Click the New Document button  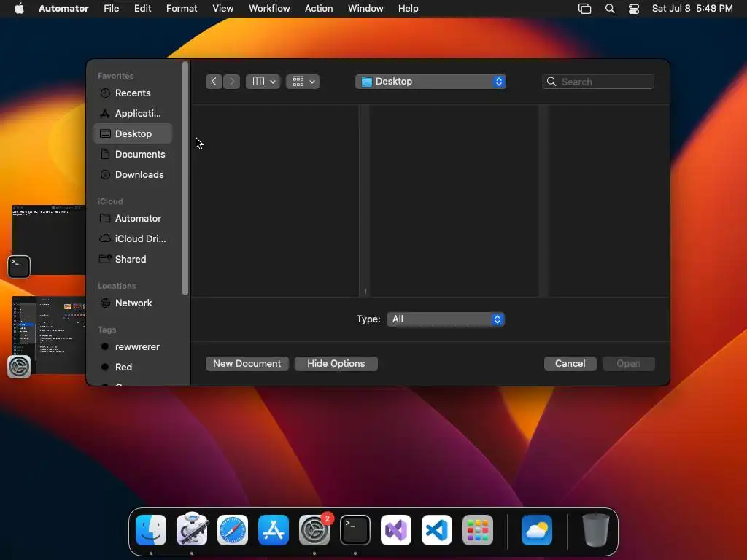click(247, 364)
